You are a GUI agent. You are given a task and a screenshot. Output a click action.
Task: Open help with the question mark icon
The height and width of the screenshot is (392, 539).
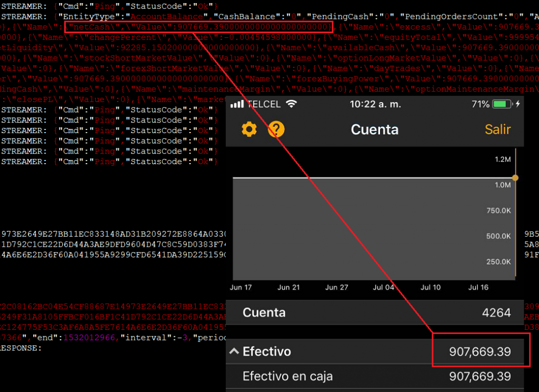[276, 129]
